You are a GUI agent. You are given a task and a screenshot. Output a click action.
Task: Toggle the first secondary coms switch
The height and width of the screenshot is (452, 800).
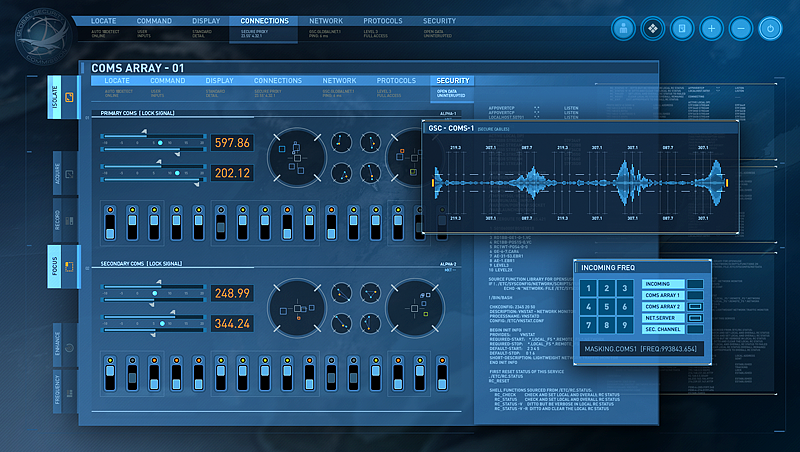point(110,379)
